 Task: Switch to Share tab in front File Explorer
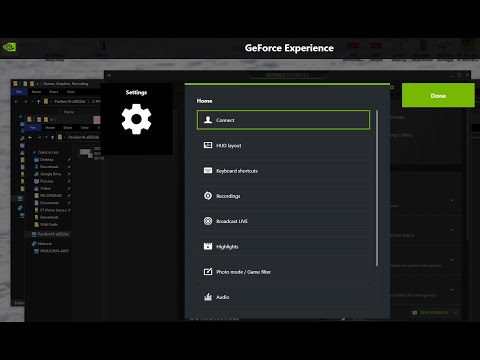tap(68, 127)
